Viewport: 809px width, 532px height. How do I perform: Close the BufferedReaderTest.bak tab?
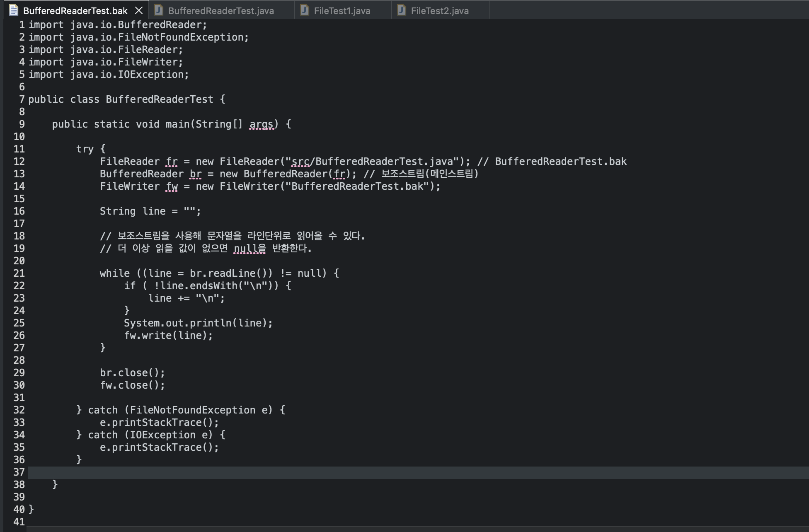139,10
